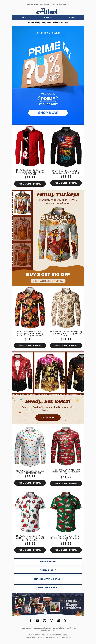Click USE CODE: PRIME under $21.11 shirt
The height and width of the screenshot is (644, 96).
66,345
